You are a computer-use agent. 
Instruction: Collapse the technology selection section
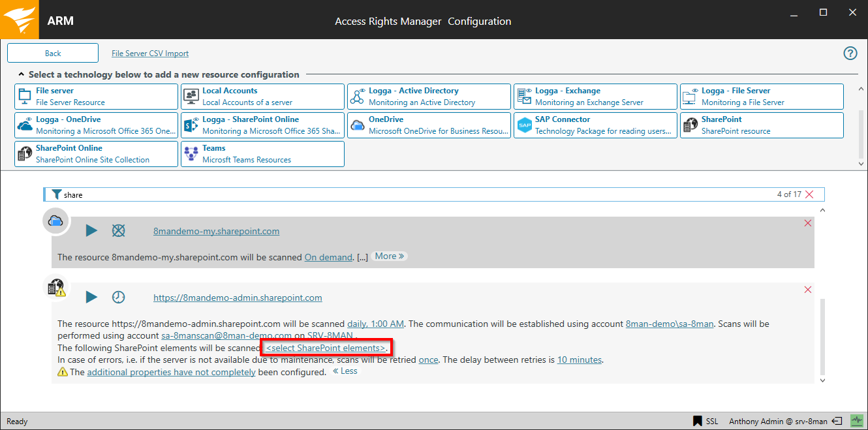[x=21, y=74]
